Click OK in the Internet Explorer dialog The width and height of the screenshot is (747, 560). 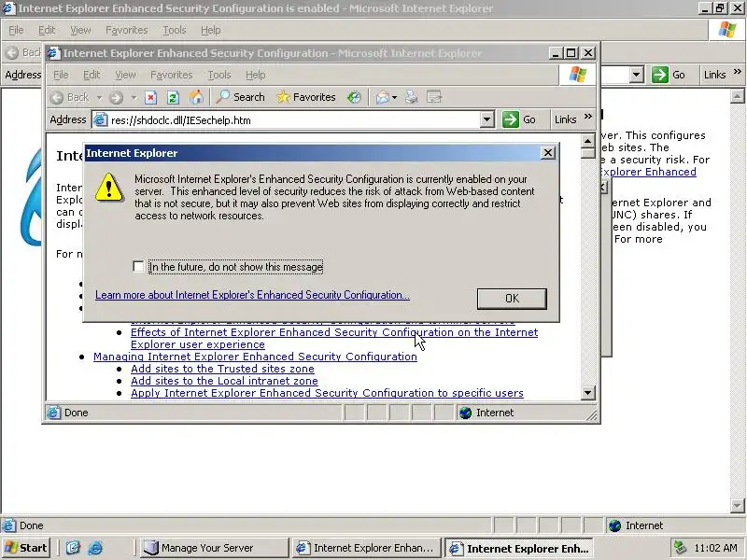[512, 299]
